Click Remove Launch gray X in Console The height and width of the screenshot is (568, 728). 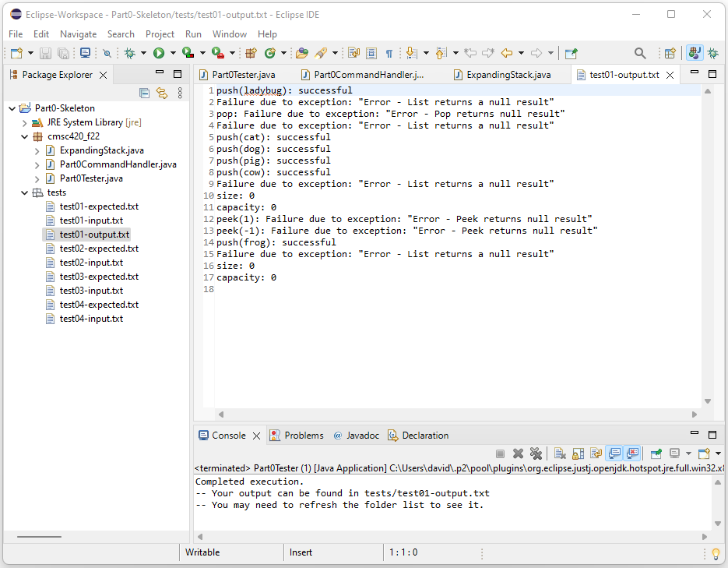point(518,453)
